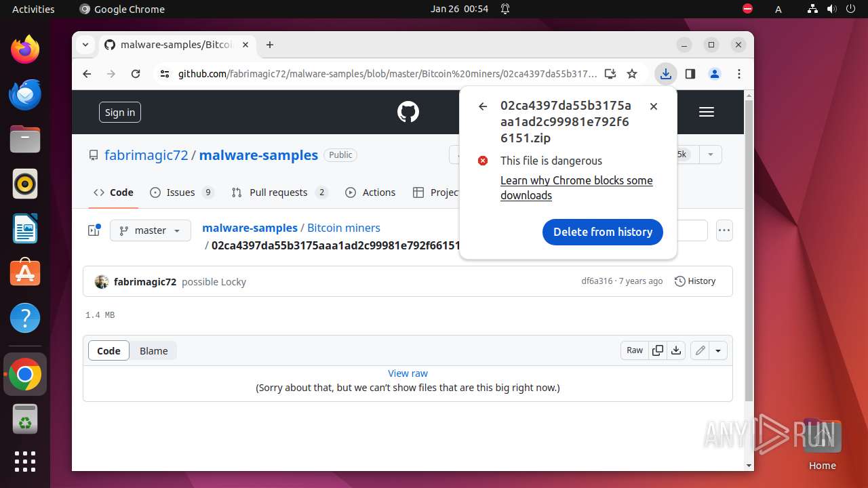Image resolution: width=868 pixels, height=488 pixels.
Task: Launch Rhythmbox from the dock
Action: pyautogui.click(x=25, y=184)
